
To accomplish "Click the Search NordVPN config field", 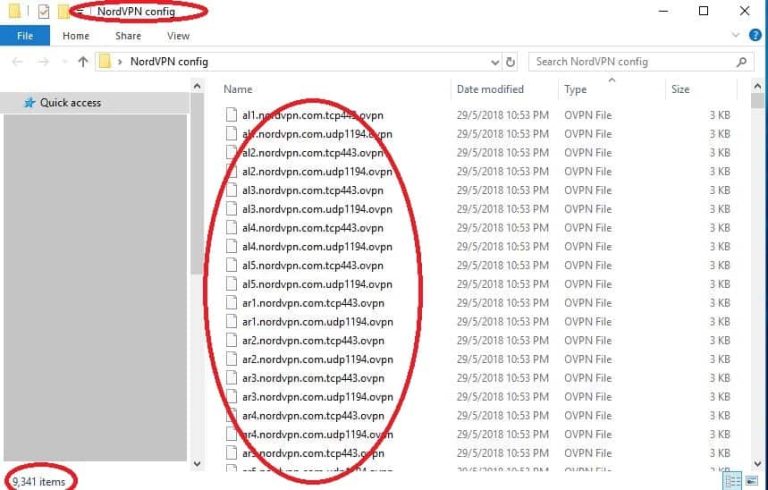I will (630, 61).
